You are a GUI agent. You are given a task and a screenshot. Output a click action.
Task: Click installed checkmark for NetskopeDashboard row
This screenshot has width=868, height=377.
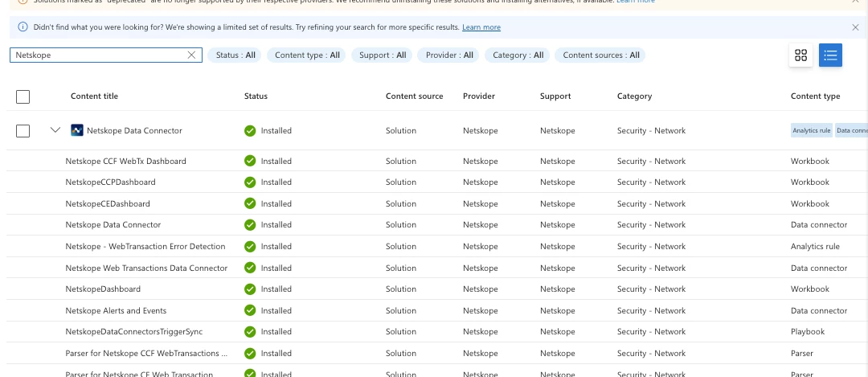(250, 289)
